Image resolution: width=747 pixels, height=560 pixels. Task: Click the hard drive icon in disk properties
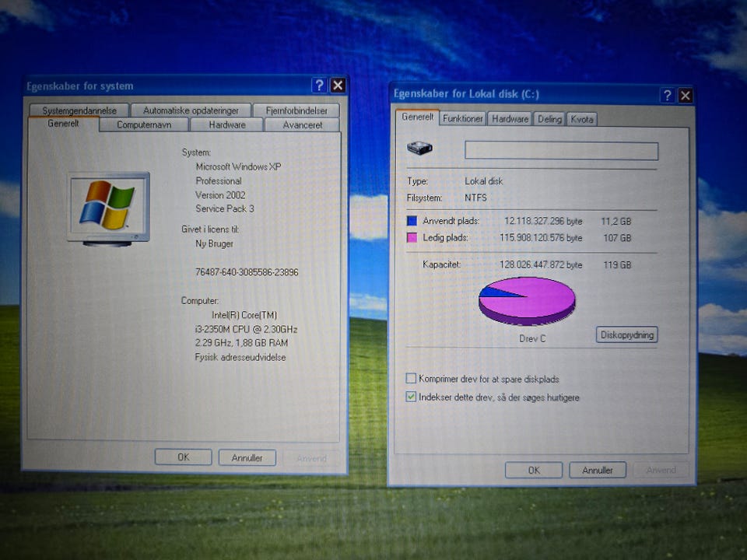[419, 148]
